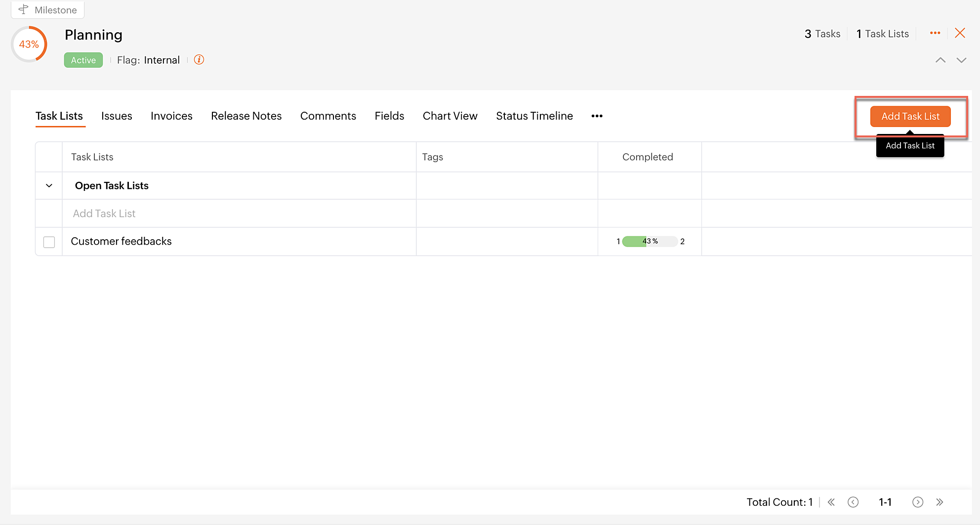Click the milestone info icon near Flag

click(x=199, y=60)
